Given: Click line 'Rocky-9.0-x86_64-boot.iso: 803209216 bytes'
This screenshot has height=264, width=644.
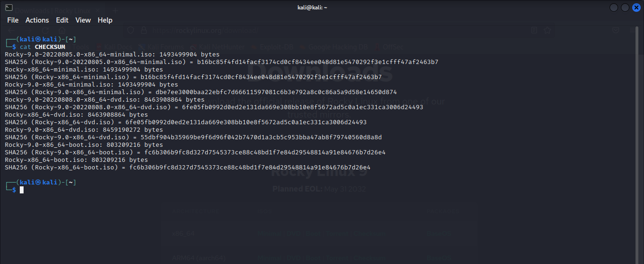Looking at the screenshot, I should pos(84,144).
